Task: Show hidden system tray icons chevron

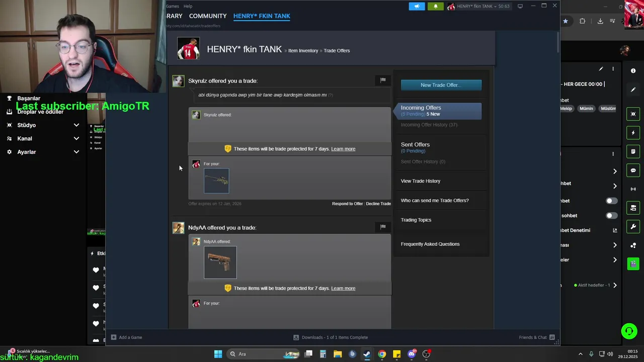Action: (x=580, y=354)
